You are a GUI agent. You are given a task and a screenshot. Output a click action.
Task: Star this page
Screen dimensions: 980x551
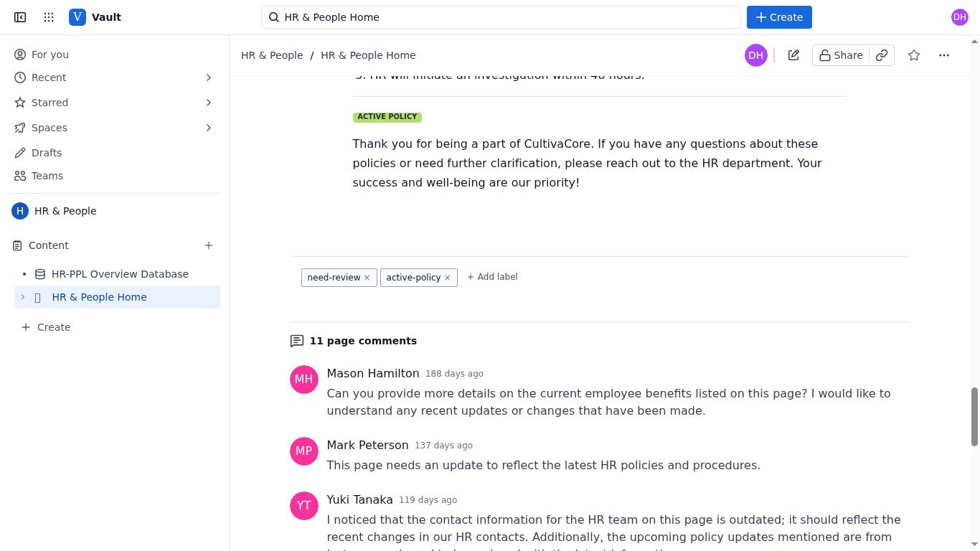[914, 55]
